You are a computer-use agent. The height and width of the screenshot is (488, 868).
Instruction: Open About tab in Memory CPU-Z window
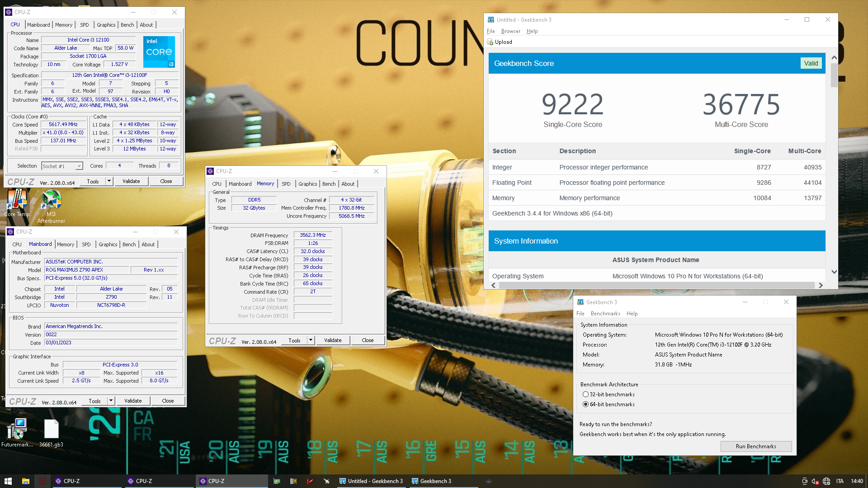(348, 184)
